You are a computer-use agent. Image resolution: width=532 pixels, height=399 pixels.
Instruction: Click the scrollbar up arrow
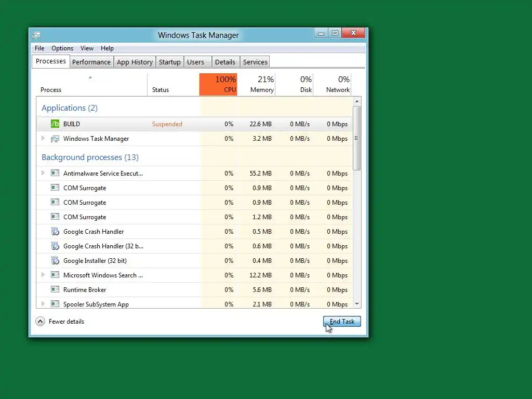[356, 101]
